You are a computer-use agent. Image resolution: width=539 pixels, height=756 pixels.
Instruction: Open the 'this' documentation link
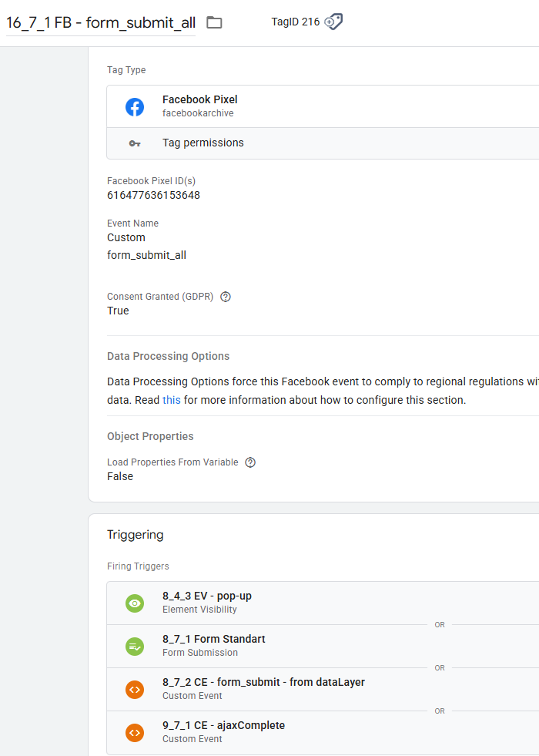tap(171, 400)
